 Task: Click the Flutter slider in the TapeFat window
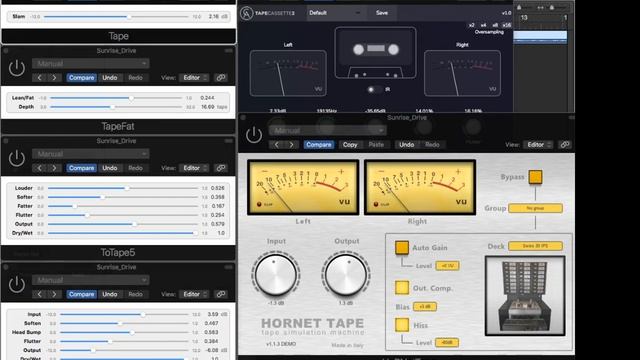122,215
